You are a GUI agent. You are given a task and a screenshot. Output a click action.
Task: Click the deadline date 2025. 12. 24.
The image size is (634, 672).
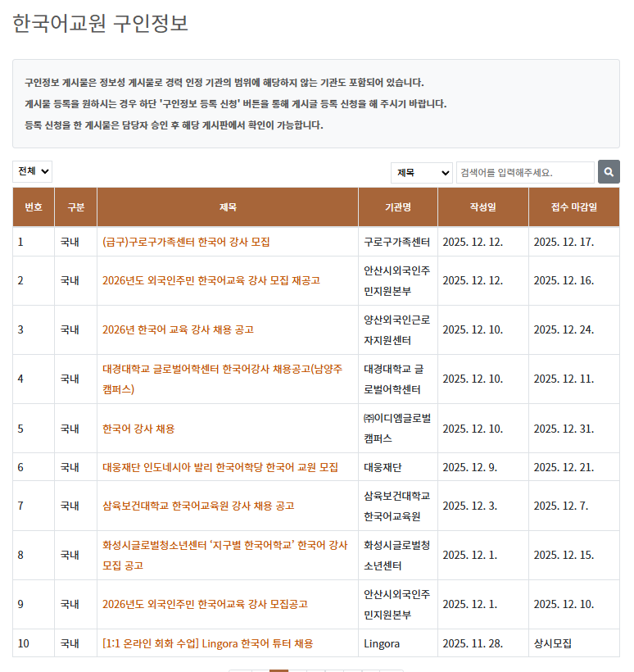tap(564, 330)
